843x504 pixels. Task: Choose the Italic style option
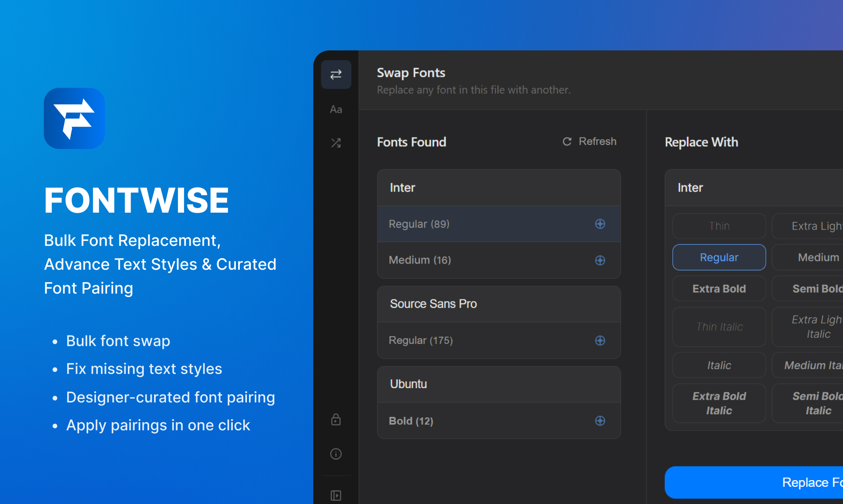719,365
